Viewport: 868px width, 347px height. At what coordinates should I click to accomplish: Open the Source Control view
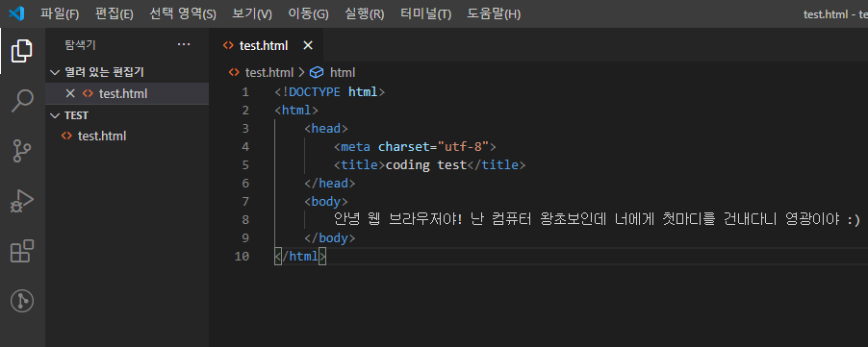click(x=22, y=150)
